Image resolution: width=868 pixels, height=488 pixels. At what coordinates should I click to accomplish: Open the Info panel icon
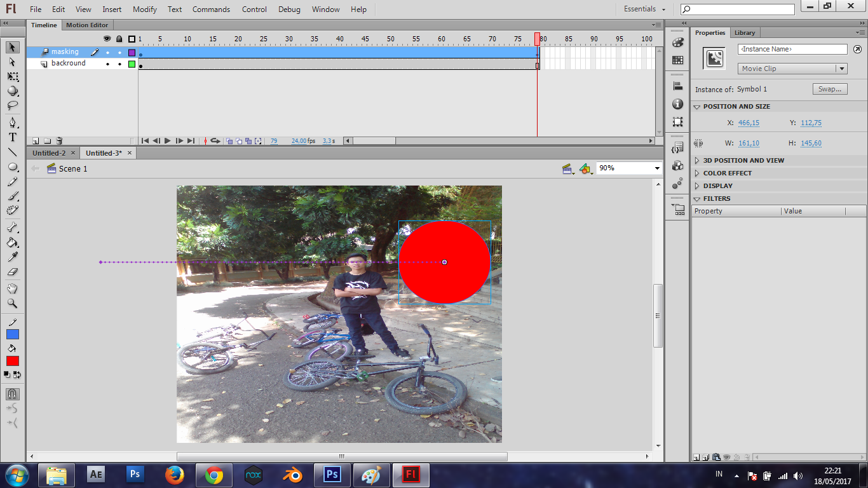click(x=678, y=104)
